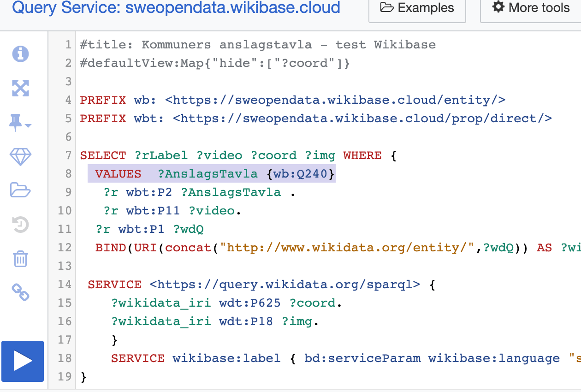Restore the last query with the history icon
Image resolution: width=581 pixels, height=392 pixels.
(x=20, y=225)
